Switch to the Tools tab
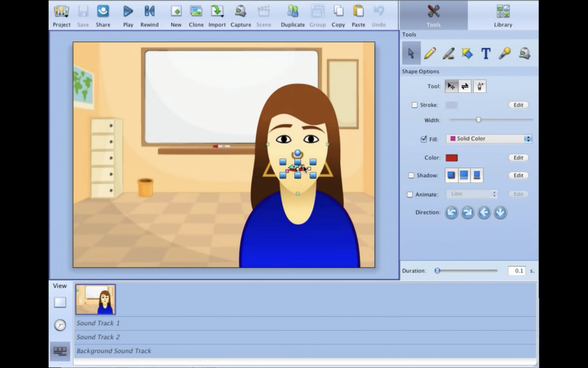 pyautogui.click(x=433, y=15)
